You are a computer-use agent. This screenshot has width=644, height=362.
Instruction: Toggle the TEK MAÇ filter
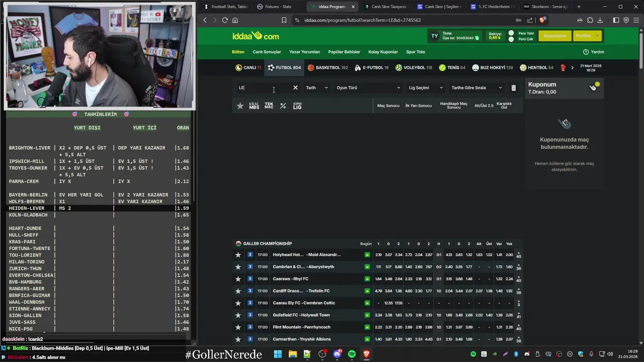tap(269, 106)
